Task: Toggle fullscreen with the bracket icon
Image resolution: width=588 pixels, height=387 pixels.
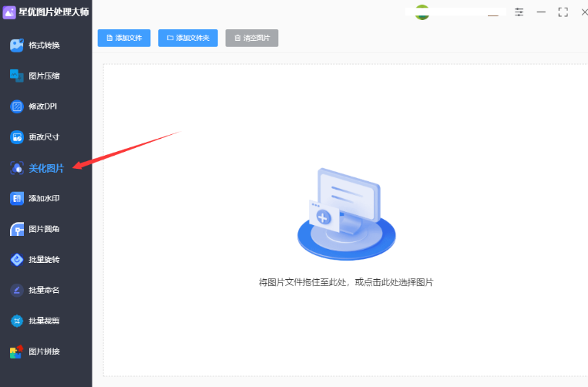Action: 563,12
